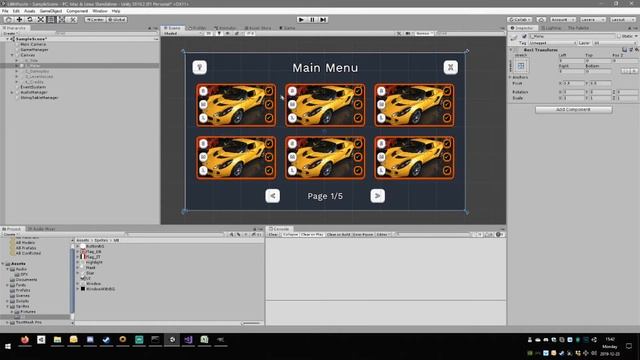The image size is (640, 360).
Task: Expand AudioManager in Hierarchy
Action: click(x=12, y=92)
